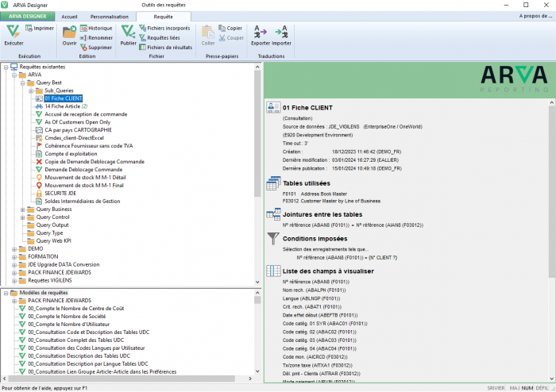Image resolution: width=556 pixels, height=392 pixels.
Task: Collapse the ARVA folder
Action: [x=14, y=75]
